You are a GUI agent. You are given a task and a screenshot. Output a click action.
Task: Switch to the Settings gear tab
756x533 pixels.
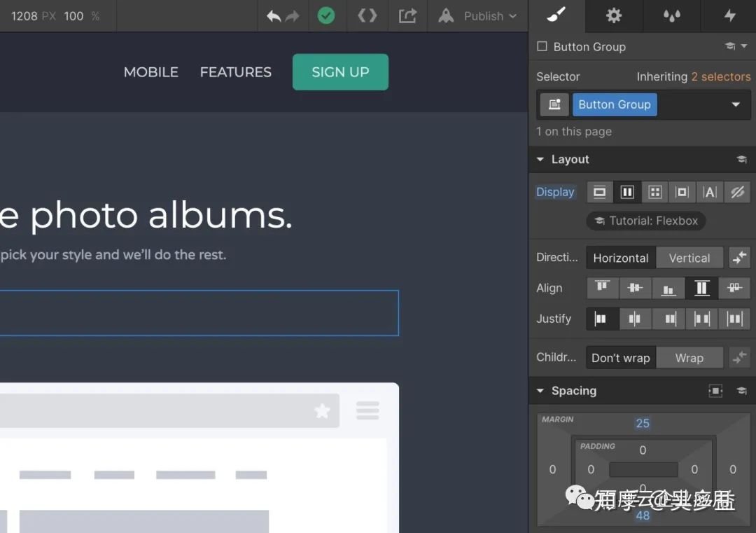tap(614, 15)
